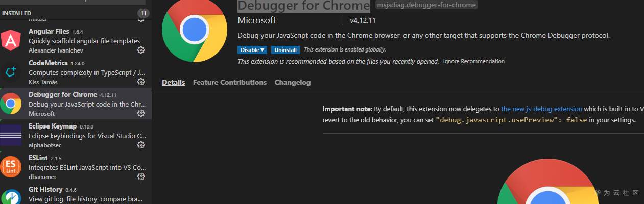Screen dimensions: 644x204
Task: Open the Angular Files manage gear
Action: (141, 50)
